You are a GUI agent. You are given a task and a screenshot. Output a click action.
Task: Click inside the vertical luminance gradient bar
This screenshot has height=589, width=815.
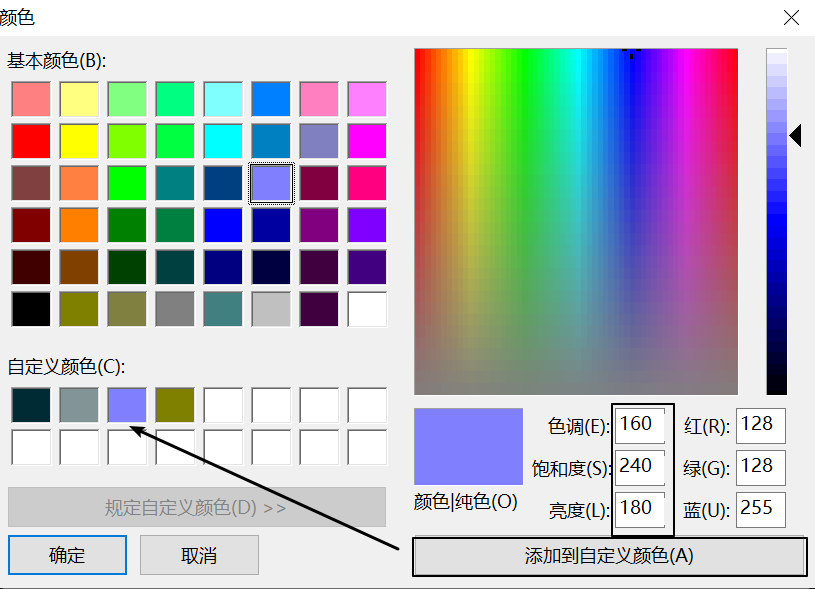[x=777, y=221]
